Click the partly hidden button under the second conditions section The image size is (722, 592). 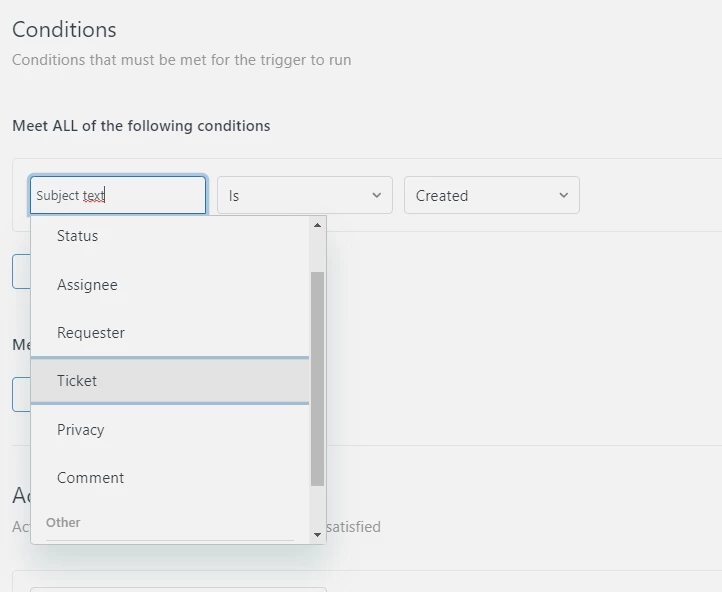coord(20,394)
